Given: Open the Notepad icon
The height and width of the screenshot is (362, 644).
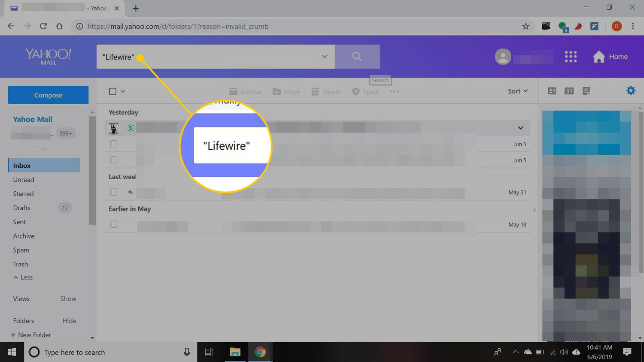Looking at the screenshot, I should click(586, 90).
